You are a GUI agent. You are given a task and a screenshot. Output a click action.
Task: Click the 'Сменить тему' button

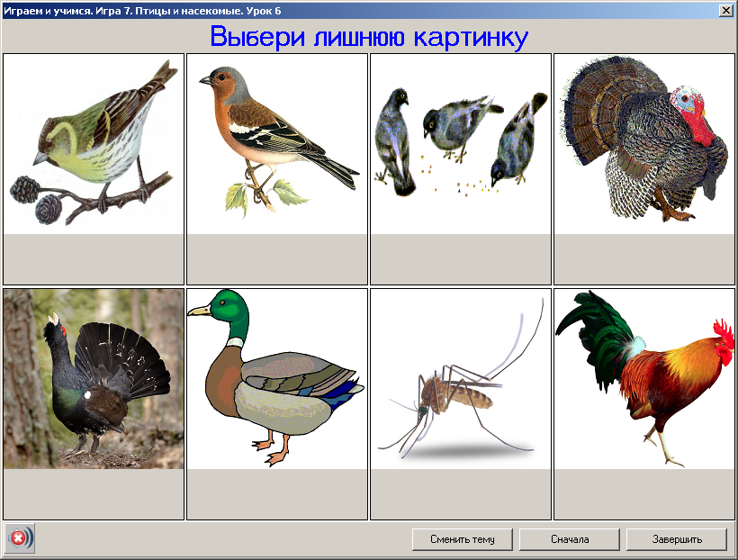(x=463, y=539)
